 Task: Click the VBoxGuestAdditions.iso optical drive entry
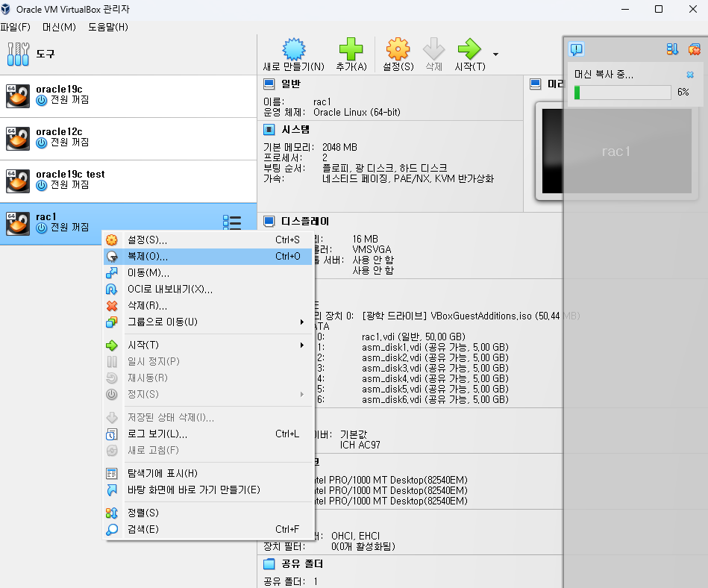pos(471,316)
